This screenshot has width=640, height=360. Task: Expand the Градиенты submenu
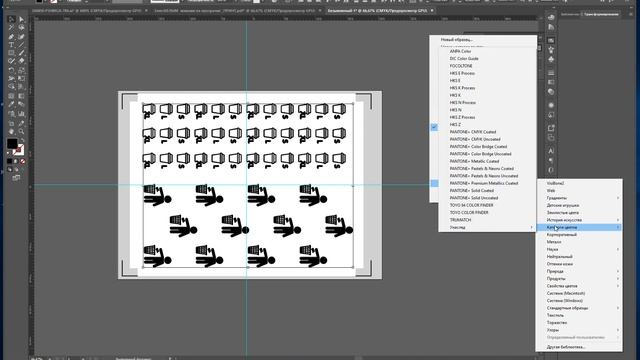click(579, 198)
